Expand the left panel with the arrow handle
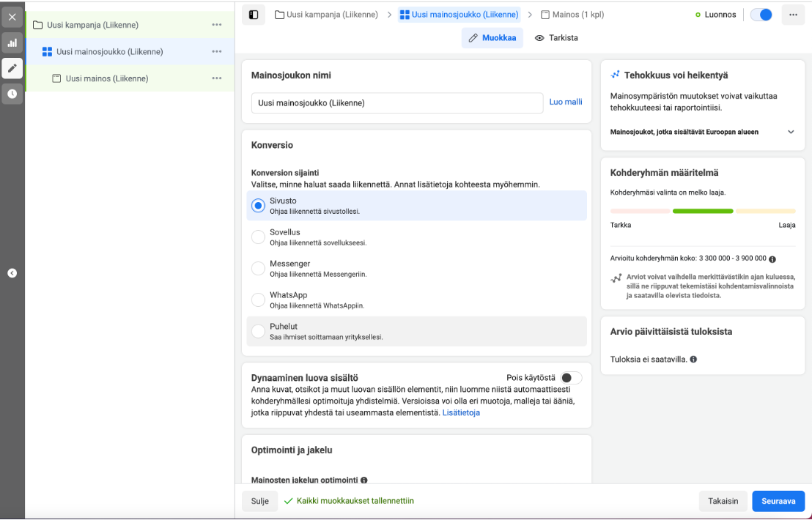 [12, 273]
